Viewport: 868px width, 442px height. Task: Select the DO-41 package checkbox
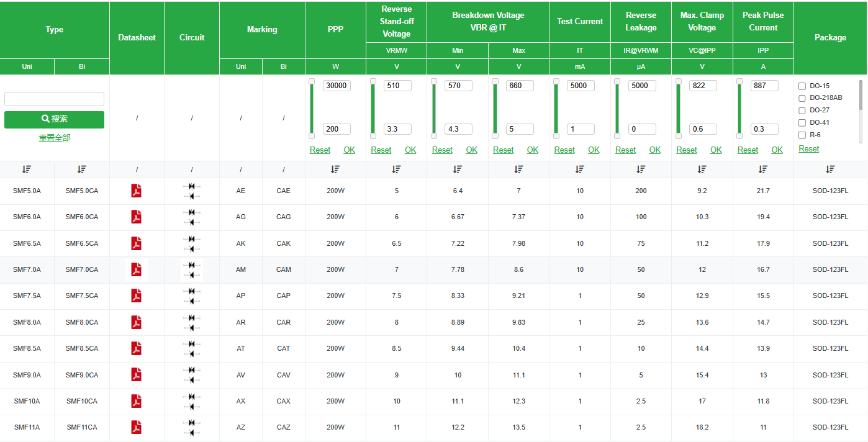click(802, 123)
